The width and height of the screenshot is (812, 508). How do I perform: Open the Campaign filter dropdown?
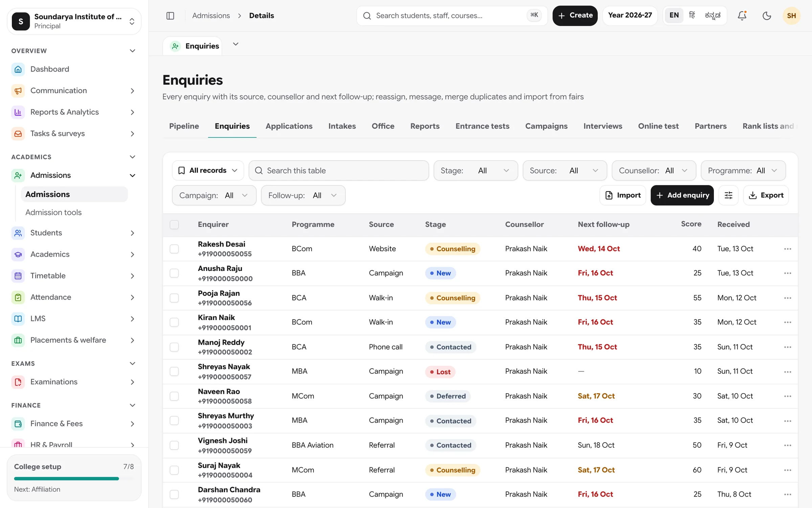214,195
